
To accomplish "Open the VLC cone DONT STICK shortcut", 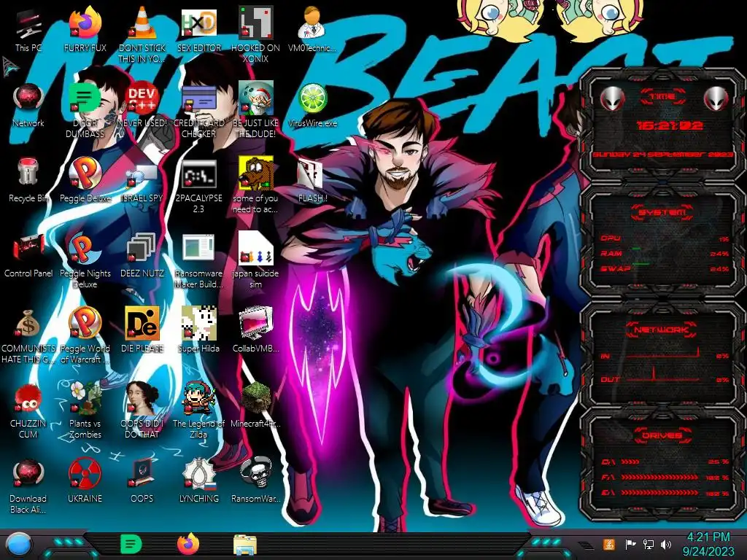I will pyautogui.click(x=142, y=36).
